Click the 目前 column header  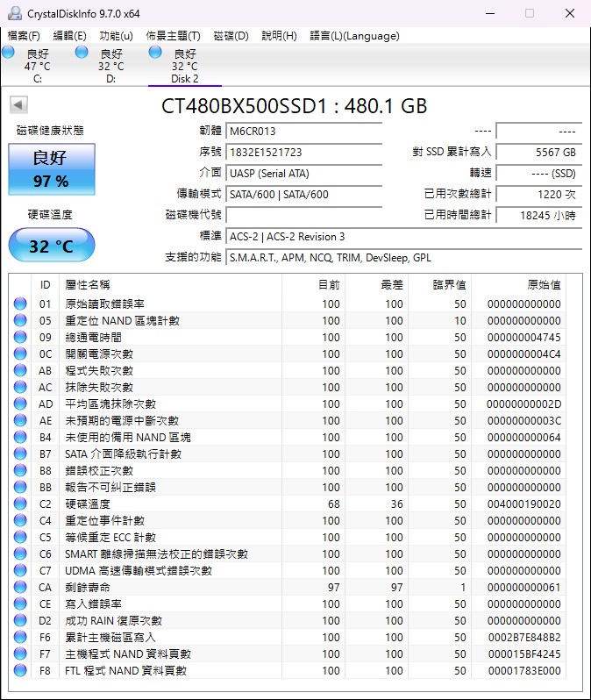(313, 284)
